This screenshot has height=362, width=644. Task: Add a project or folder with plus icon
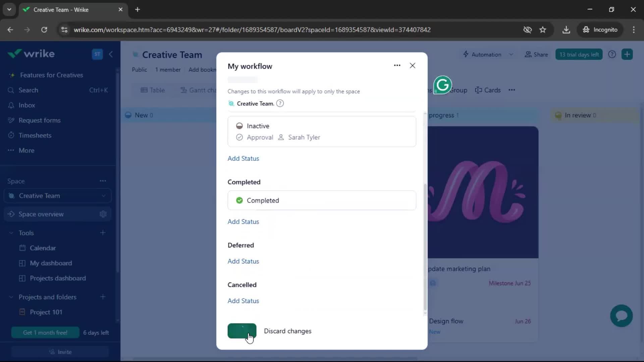click(x=103, y=297)
